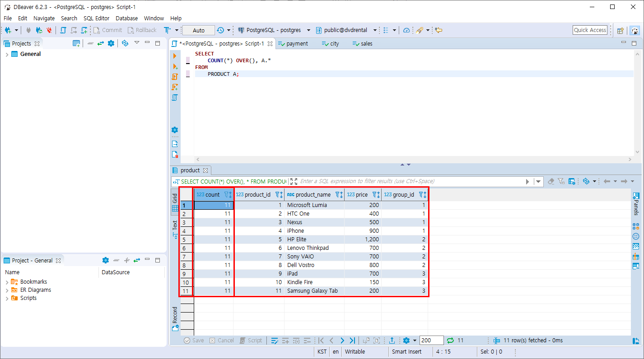
Task: Switch to the sales tab
Action: [x=362, y=44]
